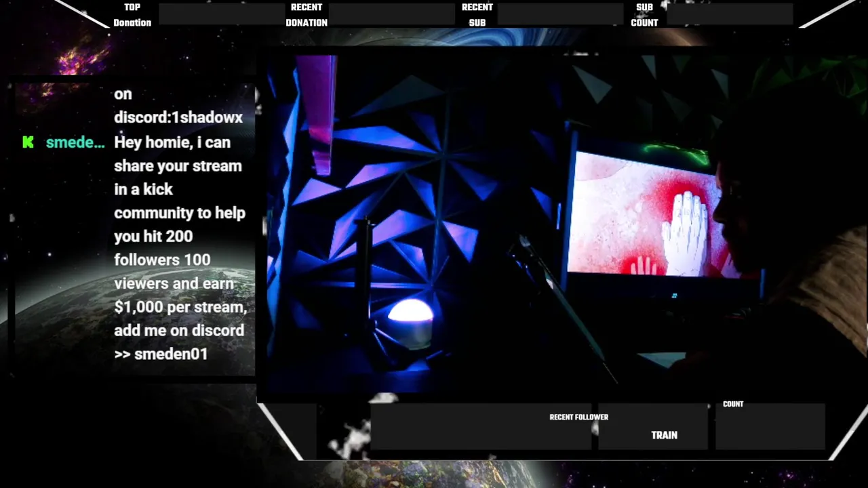Select the RECENT FOLLOWER label
The image size is (868, 488).
pos(578,418)
